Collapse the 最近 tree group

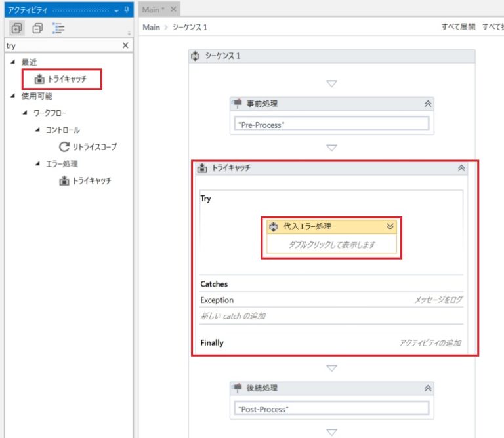[13, 62]
